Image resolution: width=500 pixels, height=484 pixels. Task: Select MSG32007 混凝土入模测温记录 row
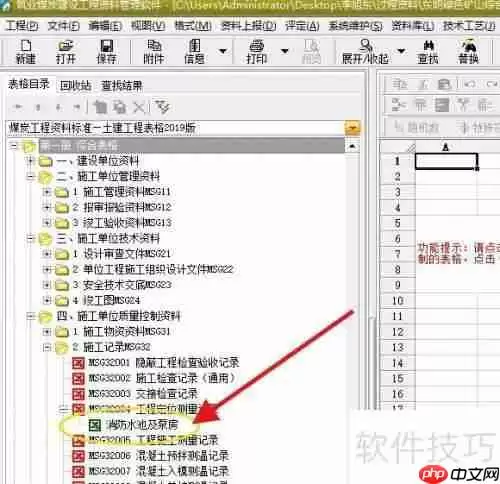[x=159, y=471]
